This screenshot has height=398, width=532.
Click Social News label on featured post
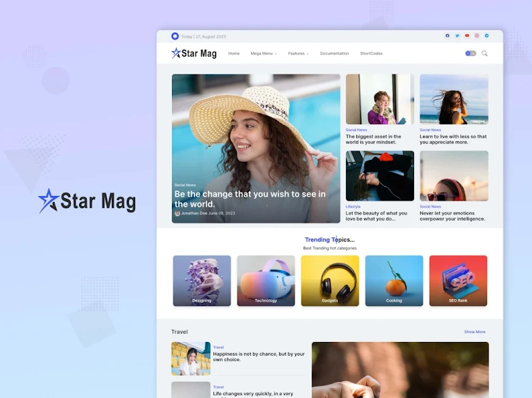pyautogui.click(x=185, y=185)
